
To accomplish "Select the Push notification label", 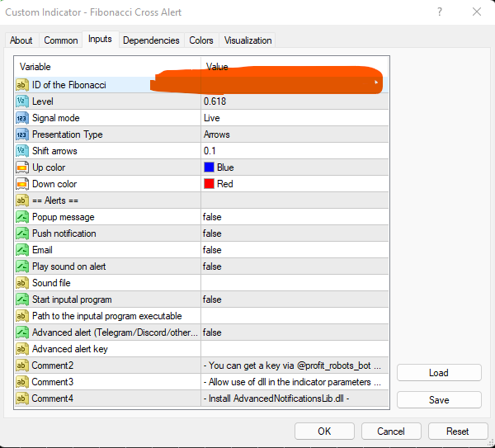I will coord(64,233).
